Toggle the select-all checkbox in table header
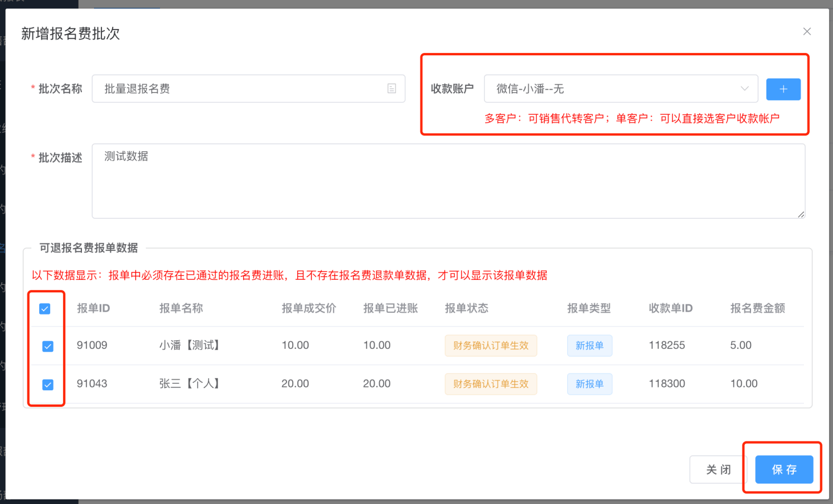 pos(45,309)
